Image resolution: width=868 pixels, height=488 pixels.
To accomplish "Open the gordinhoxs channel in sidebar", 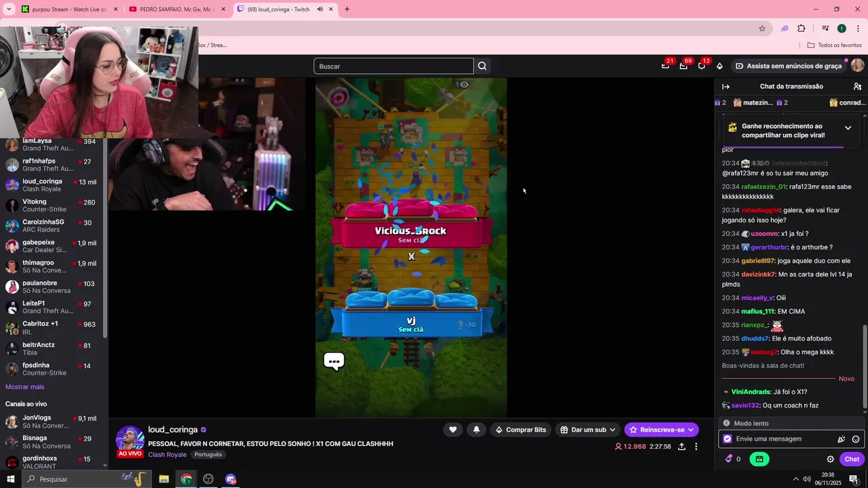I will pyautogui.click(x=52, y=462).
